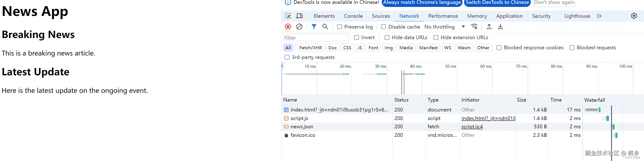644x161 pixels.
Task: Open index.html initiator link for script.js
Action: pos(488,118)
